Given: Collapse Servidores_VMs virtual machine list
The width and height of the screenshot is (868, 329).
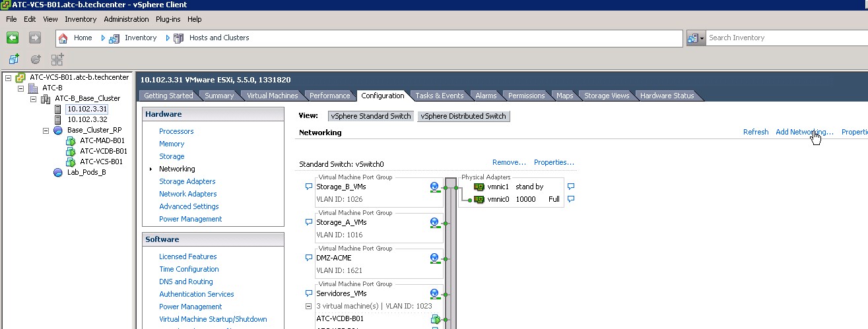Looking at the screenshot, I should click(x=308, y=306).
